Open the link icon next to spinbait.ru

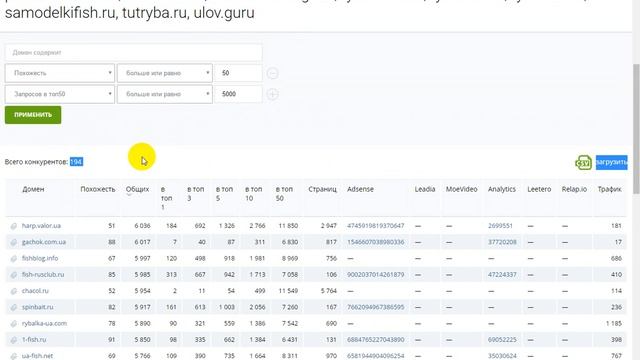pos(13,307)
